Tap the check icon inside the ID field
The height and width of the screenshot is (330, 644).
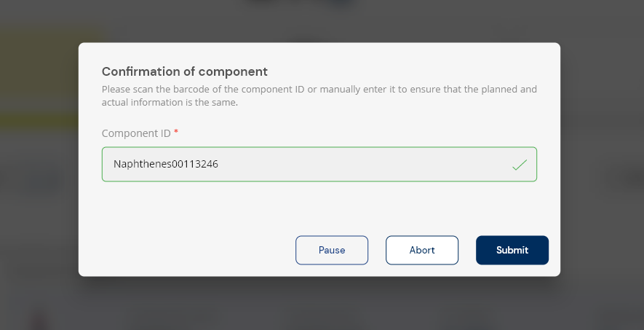tap(519, 165)
